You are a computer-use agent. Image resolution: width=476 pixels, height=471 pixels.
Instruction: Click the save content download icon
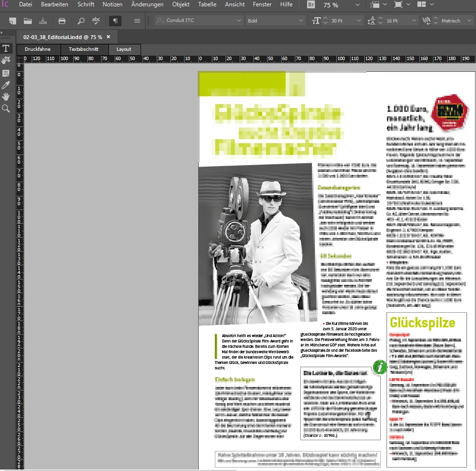tap(43, 21)
